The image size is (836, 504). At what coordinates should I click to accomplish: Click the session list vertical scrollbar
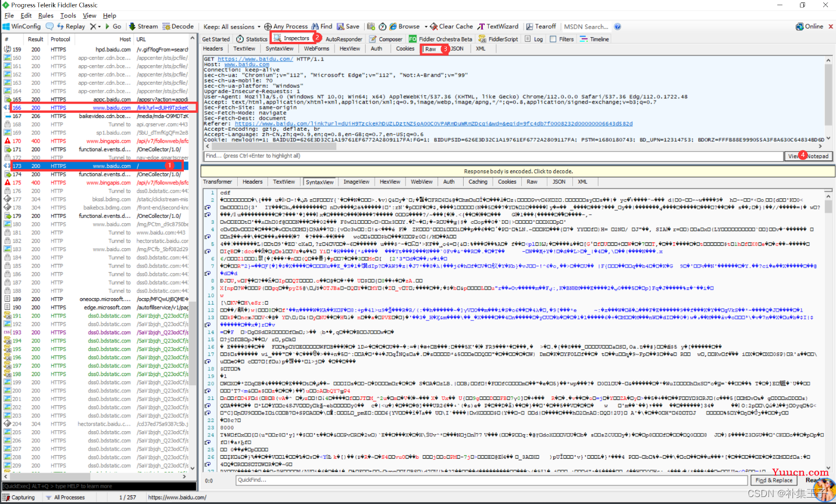coord(193,253)
